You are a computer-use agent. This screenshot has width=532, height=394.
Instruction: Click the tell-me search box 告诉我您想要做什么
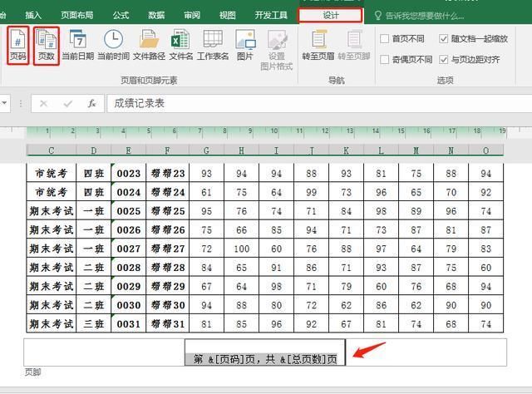[425, 16]
